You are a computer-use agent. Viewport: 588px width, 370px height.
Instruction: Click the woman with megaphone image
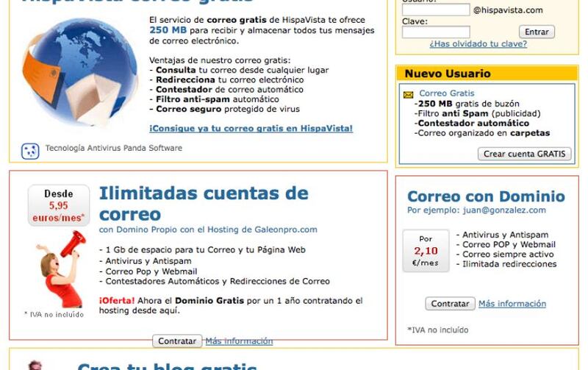click(60, 269)
